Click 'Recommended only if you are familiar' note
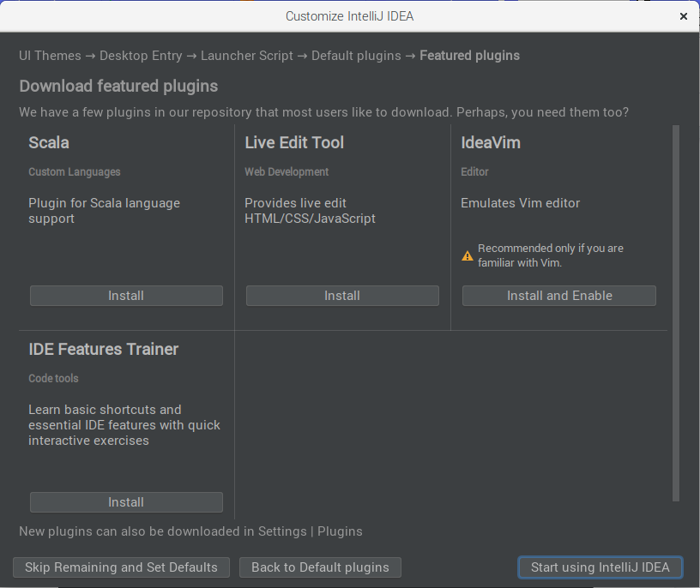Viewport: 700px width, 588px height. pos(551,255)
